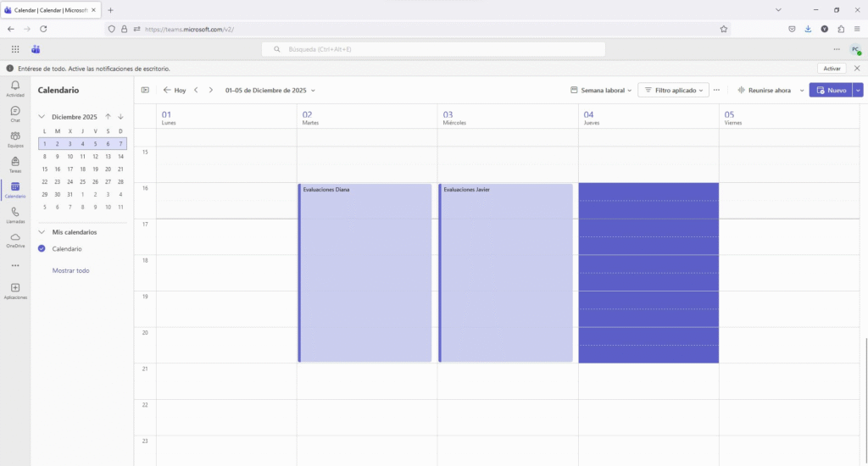Select day 14 in the mini calendar
The image size is (868, 466).
click(120, 157)
